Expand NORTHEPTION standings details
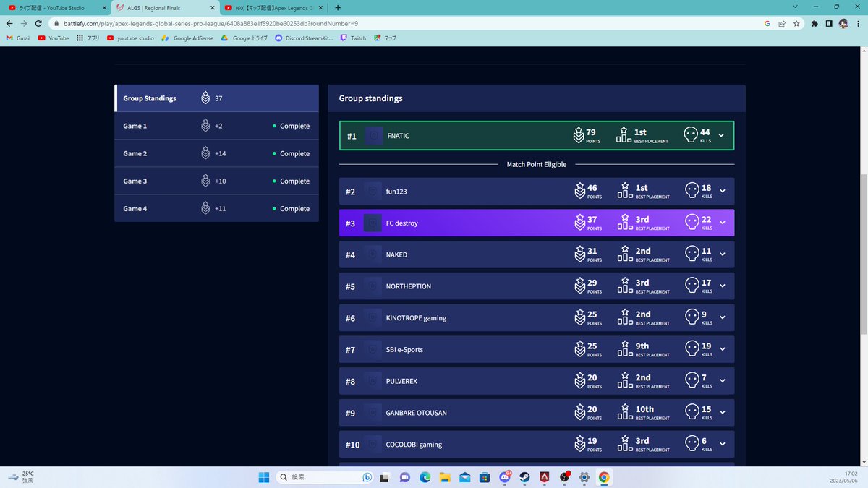This screenshot has width=868, height=488. coord(722,286)
